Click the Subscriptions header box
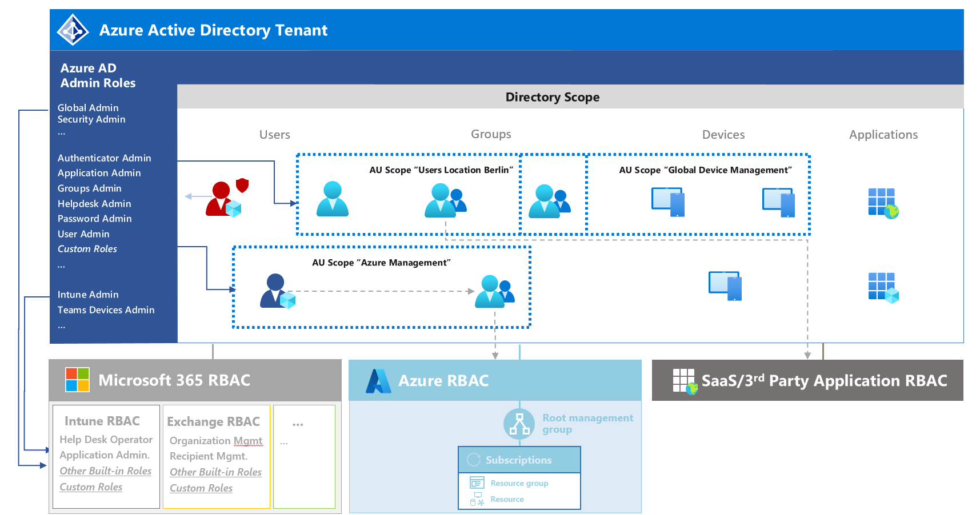The width and height of the screenshot is (980, 515). click(x=519, y=460)
